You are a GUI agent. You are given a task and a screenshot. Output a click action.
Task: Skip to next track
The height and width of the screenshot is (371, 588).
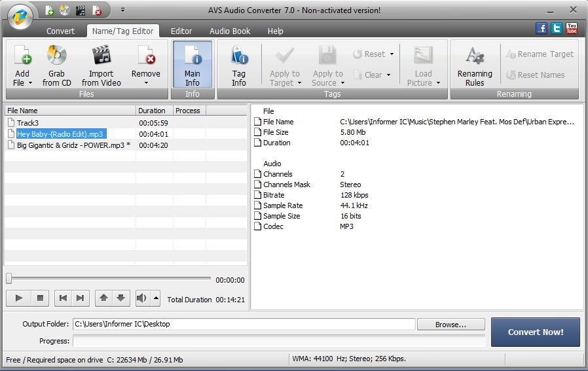point(81,298)
